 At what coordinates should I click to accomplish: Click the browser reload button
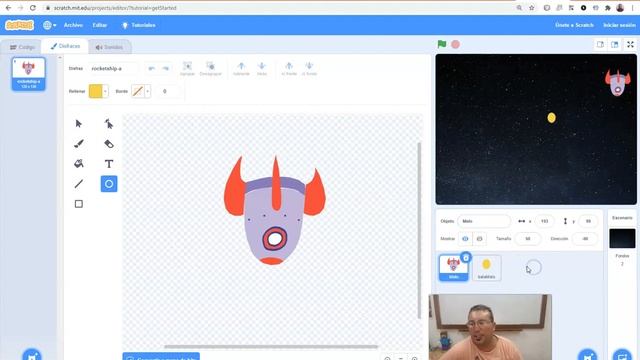[33, 8]
